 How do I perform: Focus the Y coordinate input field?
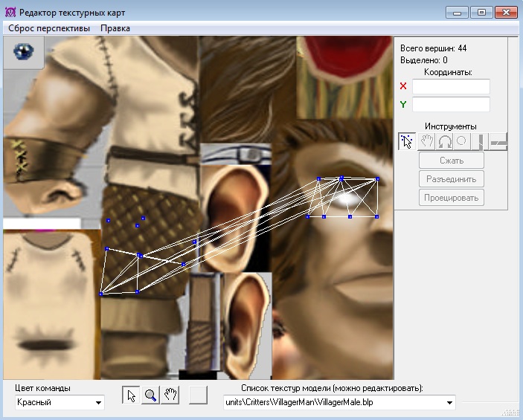point(451,104)
